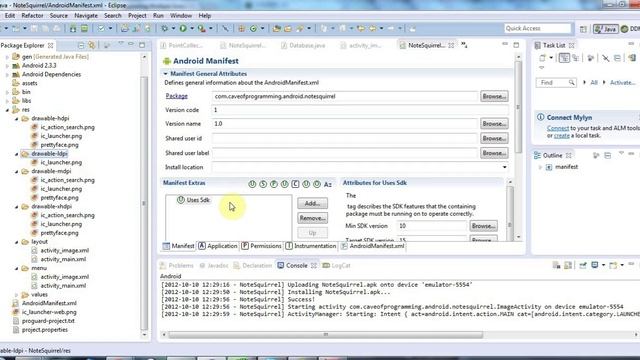Switch to the Permissions tab
This screenshot has width=640, height=360.
261,246
